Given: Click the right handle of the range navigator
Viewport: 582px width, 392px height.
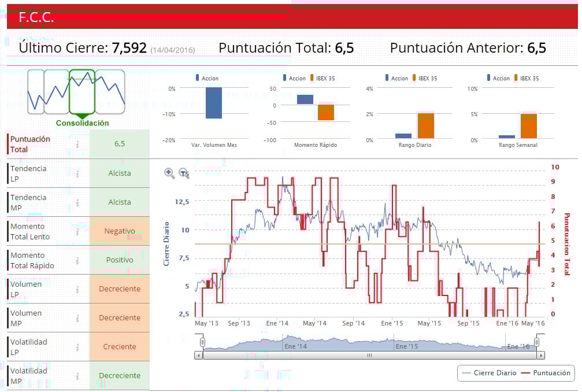Looking at the screenshot, I should pos(537,342).
